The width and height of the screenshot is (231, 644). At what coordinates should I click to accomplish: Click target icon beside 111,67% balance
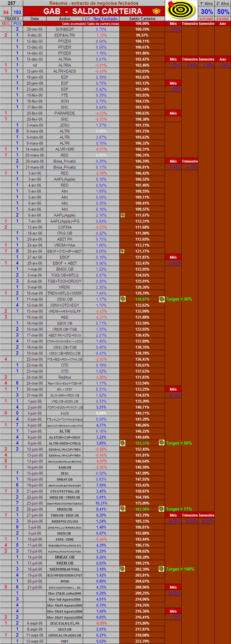[x=122, y=215]
